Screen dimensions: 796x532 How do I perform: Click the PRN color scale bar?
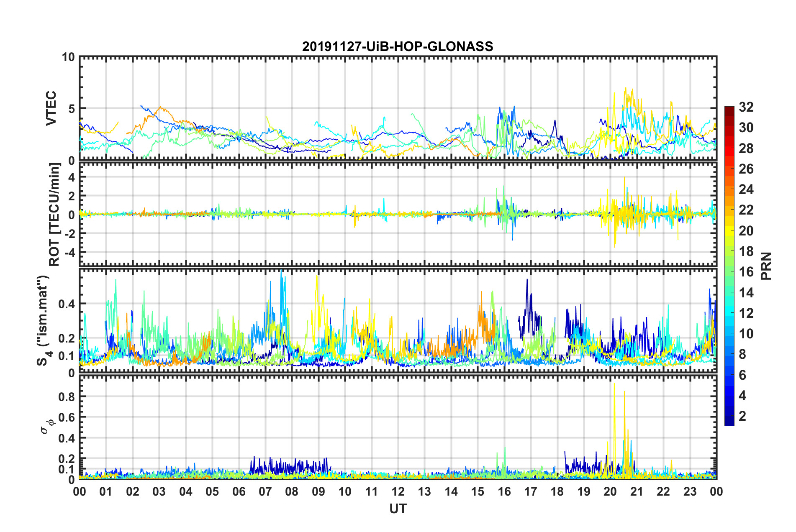click(x=729, y=266)
